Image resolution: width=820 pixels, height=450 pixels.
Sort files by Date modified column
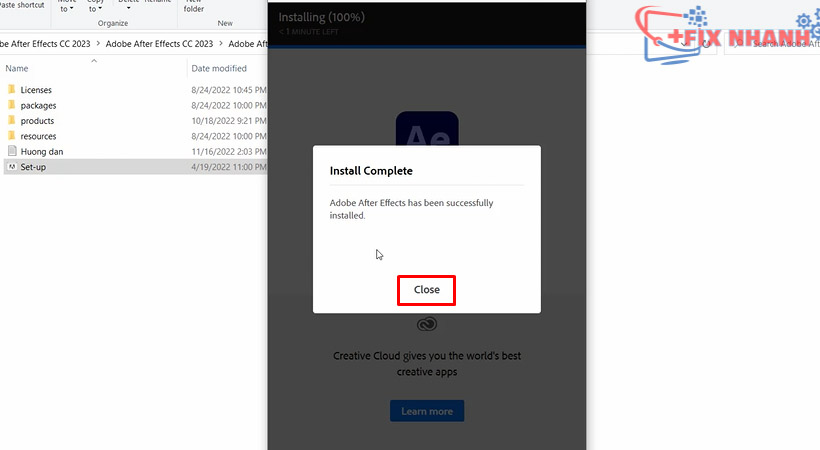click(x=219, y=69)
